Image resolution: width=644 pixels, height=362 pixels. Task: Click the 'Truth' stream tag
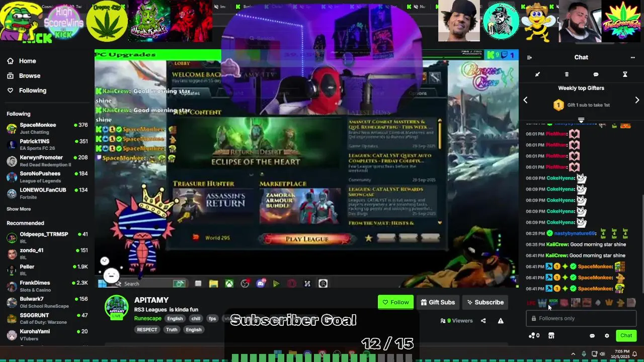172,330
